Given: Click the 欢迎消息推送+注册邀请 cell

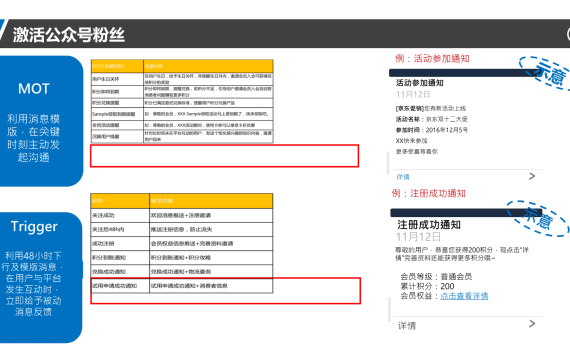Looking at the screenshot, I should click(211, 215).
